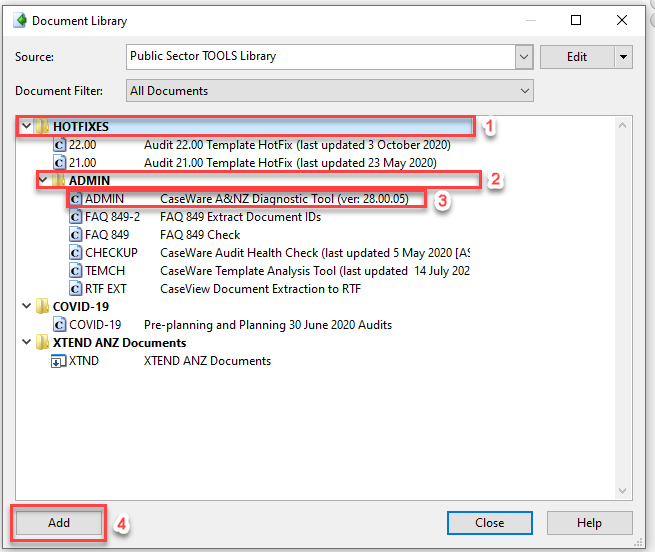Click the Add button
Screen dimensions: 655x552
[58, 523]
